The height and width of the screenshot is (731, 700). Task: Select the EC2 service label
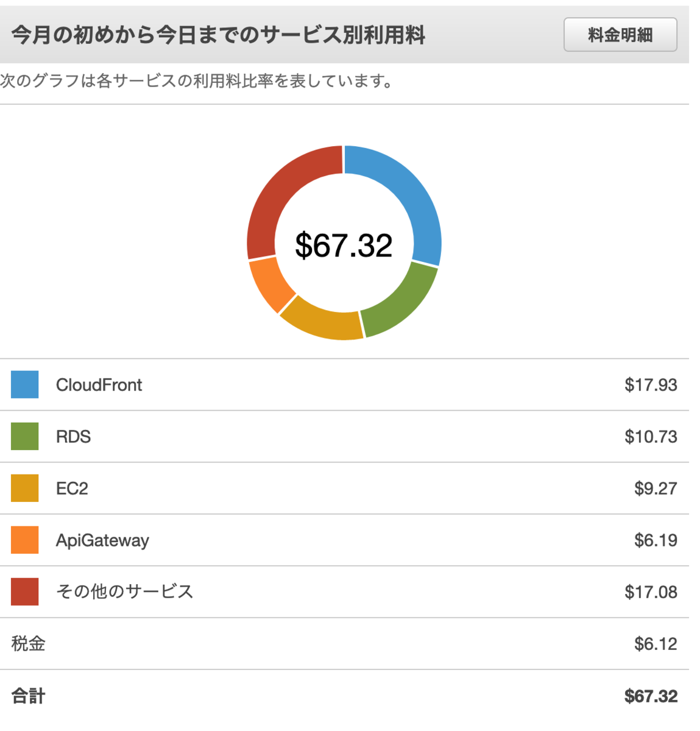72,489
